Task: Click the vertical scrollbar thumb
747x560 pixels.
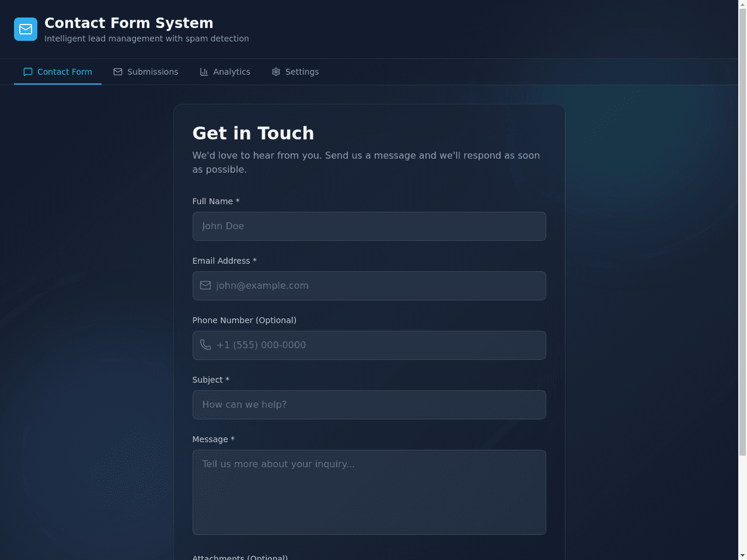Action: (742, 232)
